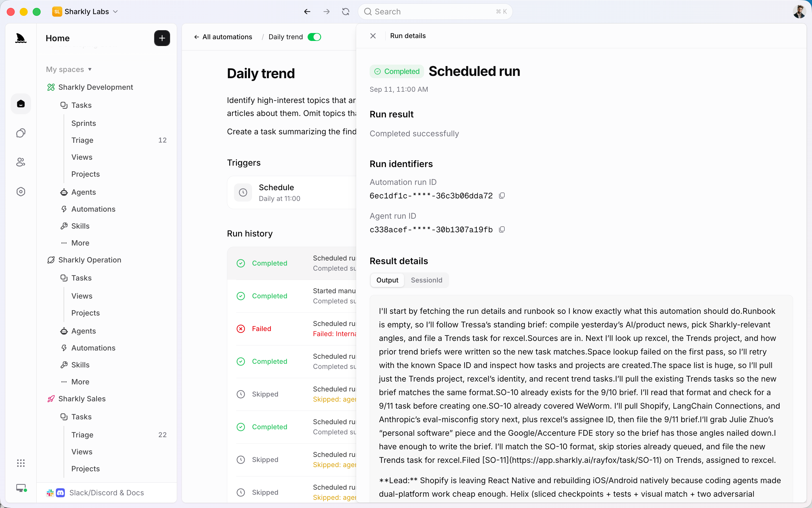Expand Sharkly Operation space
812x508 pixels.
pos(84,260)
